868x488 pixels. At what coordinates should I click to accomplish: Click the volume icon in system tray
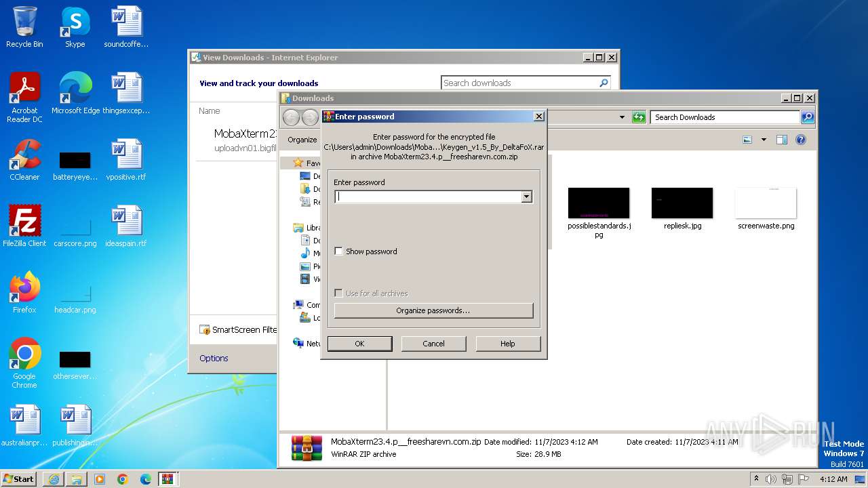tap(771, 479)
